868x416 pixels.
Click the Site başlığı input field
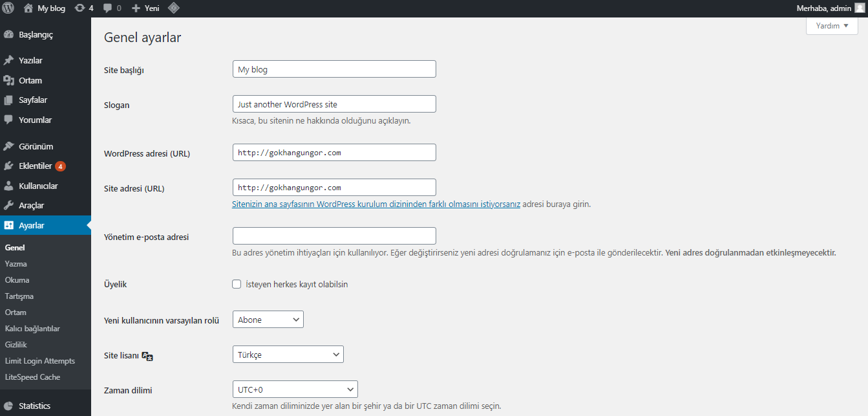(334, 69)
